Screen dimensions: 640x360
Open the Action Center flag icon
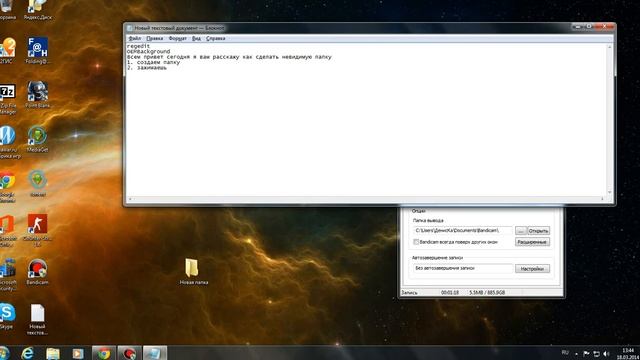(586, 353)
